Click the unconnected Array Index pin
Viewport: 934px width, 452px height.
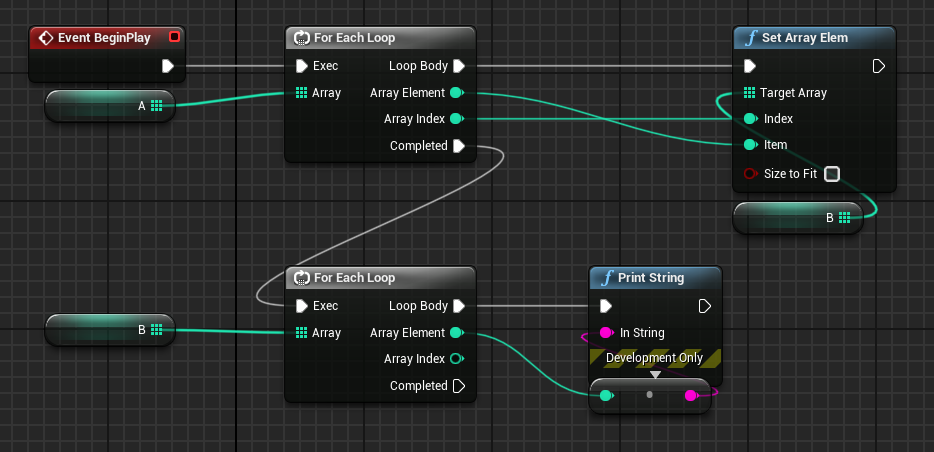(457, 359)
